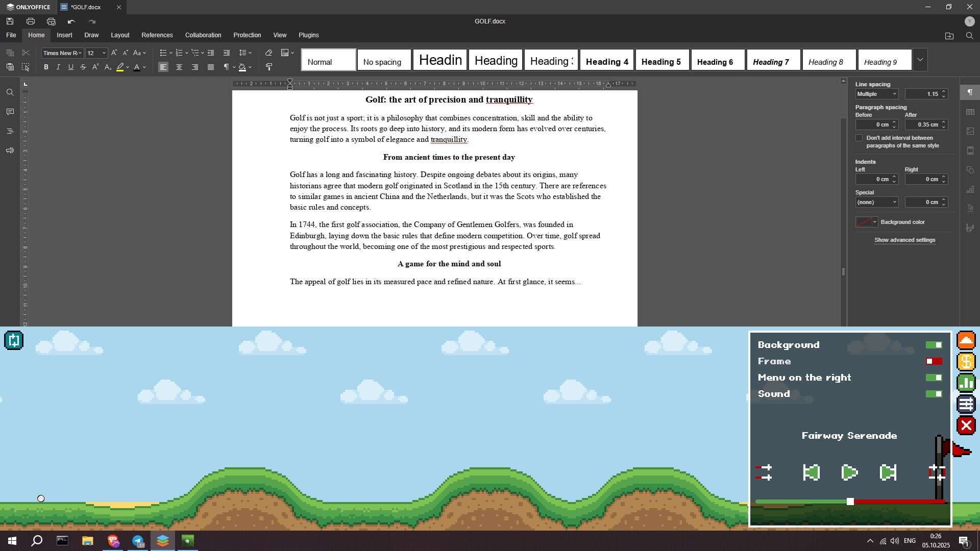Skip to the next track in player
Image resolution: width=980 pixels, height=551 pixels.
[887, 472]
